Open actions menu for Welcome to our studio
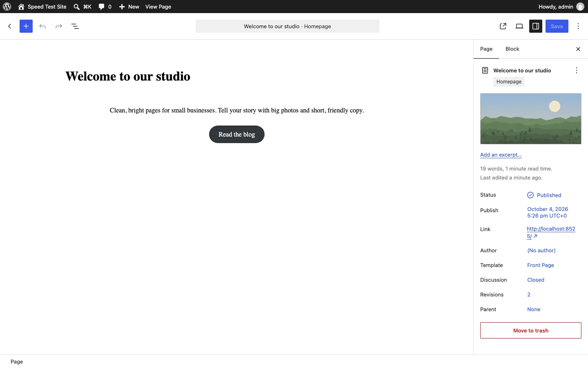Screen dimensions: 588x368 (577, 70)
